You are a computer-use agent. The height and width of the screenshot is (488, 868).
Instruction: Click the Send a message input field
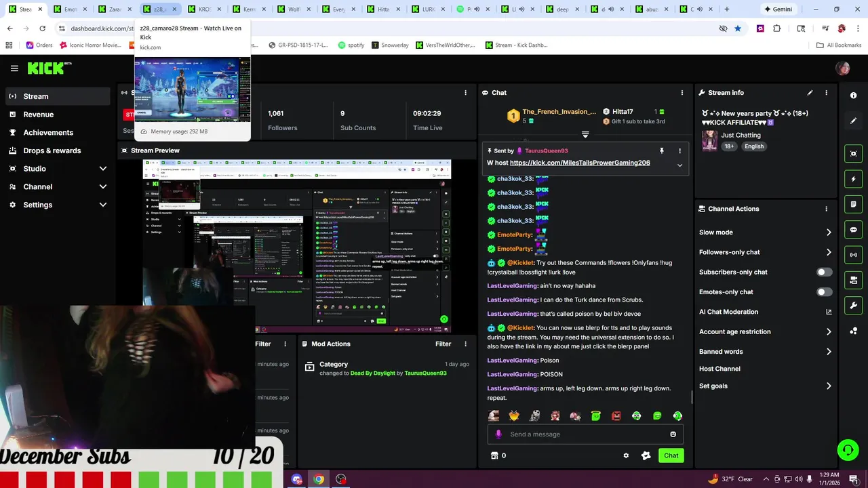pyautogui.click(x=585, y=434)
